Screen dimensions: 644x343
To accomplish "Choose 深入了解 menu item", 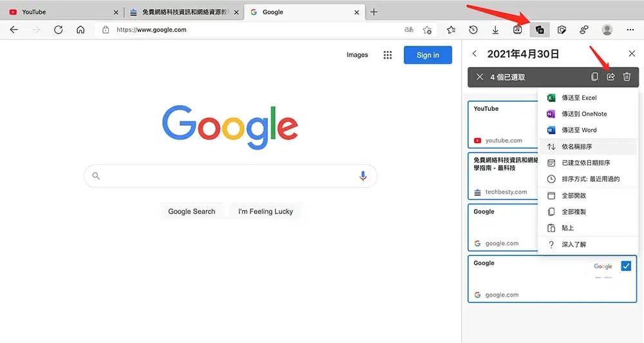I will pyautogui.click(x=588, y=244).
